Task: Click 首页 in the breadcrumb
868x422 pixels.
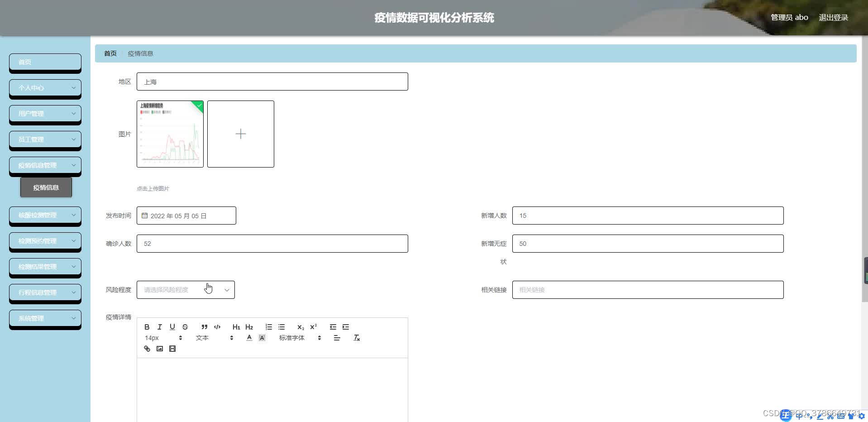Action: [x=110, y=53]
